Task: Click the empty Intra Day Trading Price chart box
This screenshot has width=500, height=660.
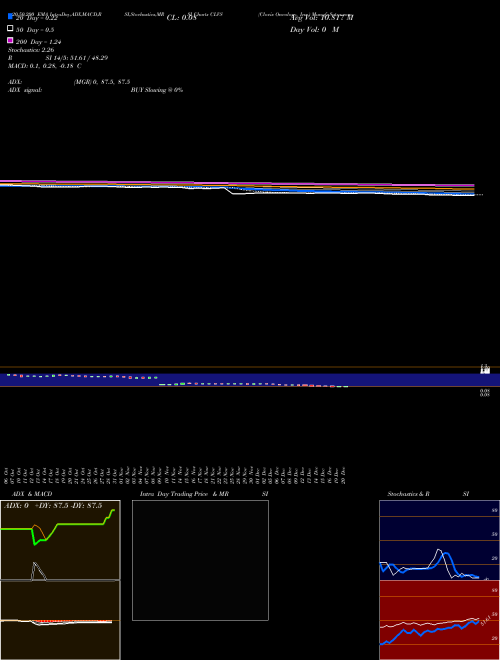Action: pyautogui.click(x=200, y=560)
